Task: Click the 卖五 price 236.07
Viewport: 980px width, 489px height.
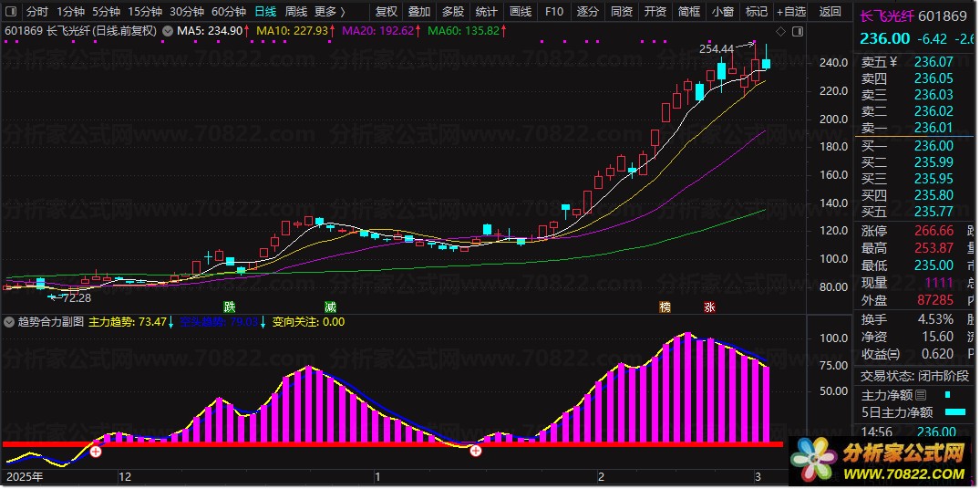Action: [x=934, y=62]
